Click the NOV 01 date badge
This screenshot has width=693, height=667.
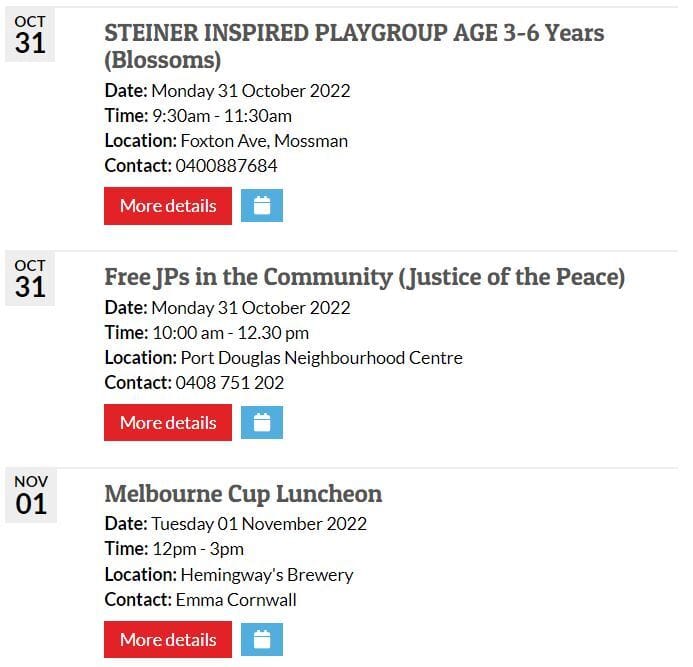pyautogui.click(x=30, y=495)
